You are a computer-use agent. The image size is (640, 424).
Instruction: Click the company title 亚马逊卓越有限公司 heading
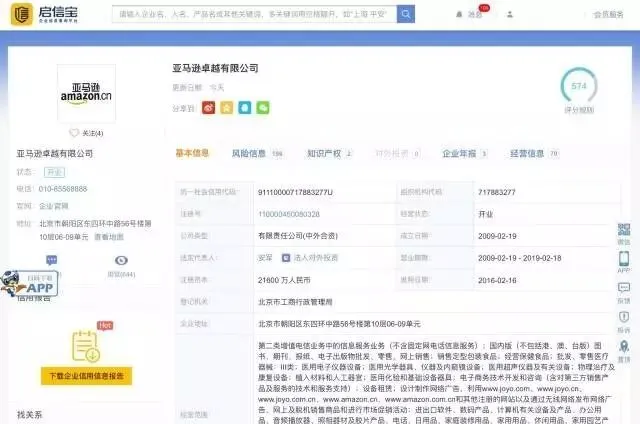tap(215, 68)
